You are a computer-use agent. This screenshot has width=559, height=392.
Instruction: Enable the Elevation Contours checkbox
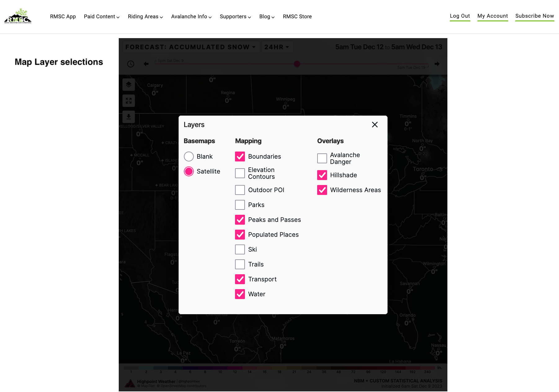point(240,173)
